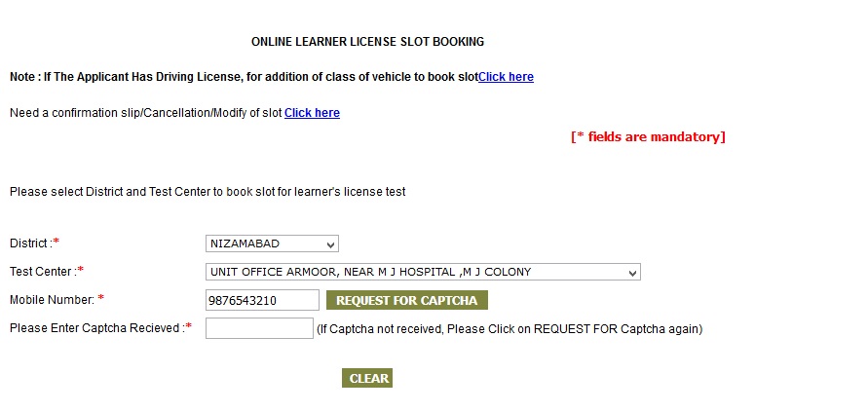Click the red fields are mandatory notice
The width and height of the screenshot is (868, 412).
tap(648, 137)
